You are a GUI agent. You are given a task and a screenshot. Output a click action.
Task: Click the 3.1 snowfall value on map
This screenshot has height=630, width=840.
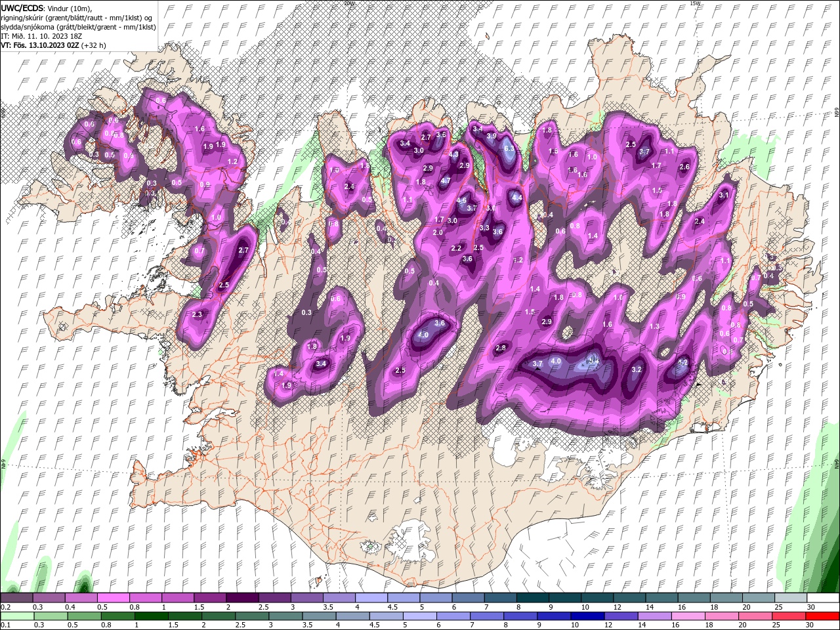(724, 195)
